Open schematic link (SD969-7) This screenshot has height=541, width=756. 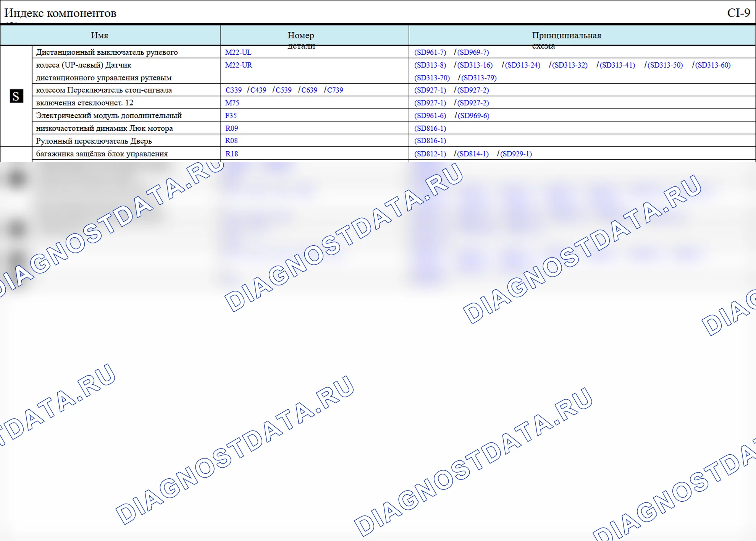point(473,52)
